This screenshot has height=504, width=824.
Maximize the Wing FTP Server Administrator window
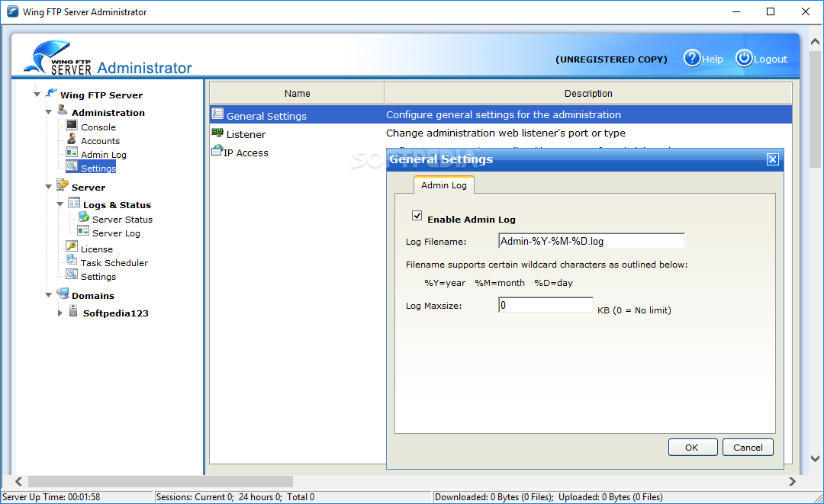tap(771, 11)
